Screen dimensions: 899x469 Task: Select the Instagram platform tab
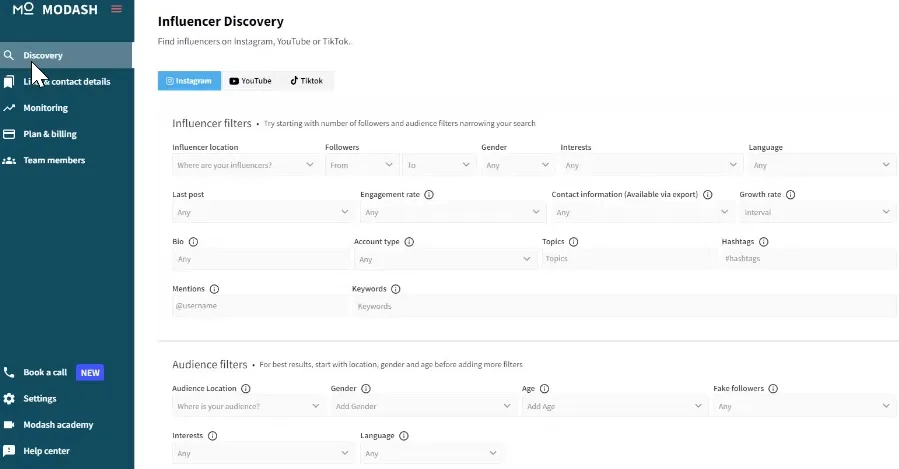click(189, 81)
